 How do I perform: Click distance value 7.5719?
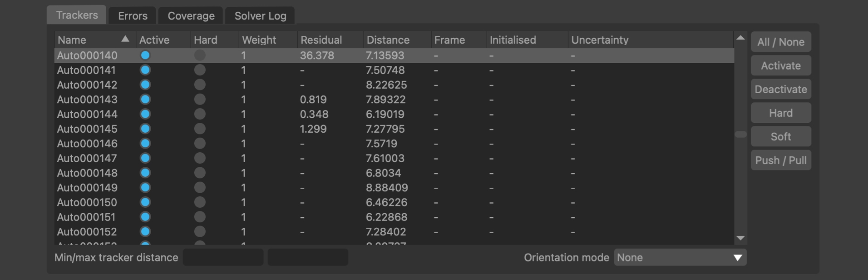381,144
